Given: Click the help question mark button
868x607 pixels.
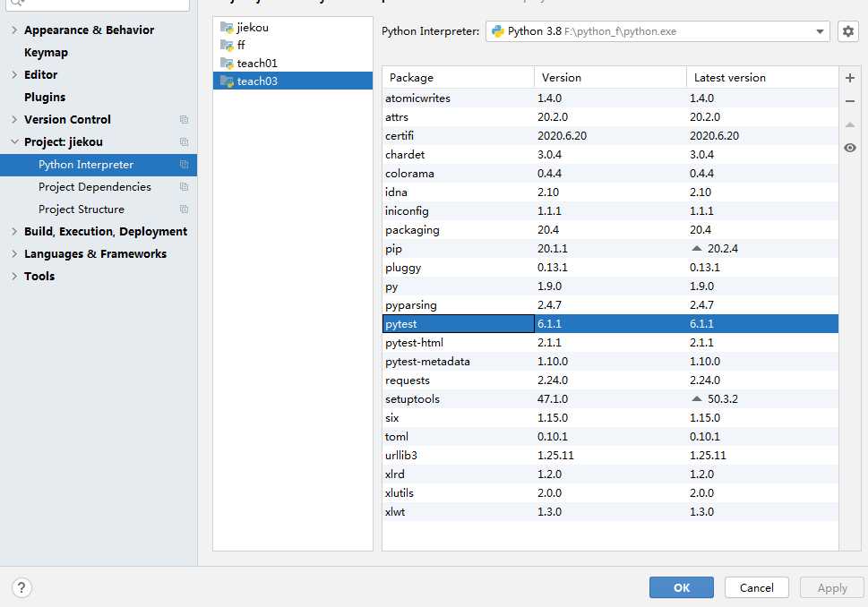Looking at the screenshot, I should coord(21,587).
